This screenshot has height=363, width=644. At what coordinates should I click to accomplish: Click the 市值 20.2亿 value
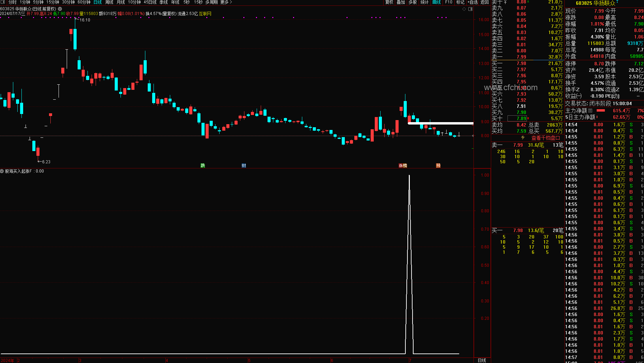point(636,70)
